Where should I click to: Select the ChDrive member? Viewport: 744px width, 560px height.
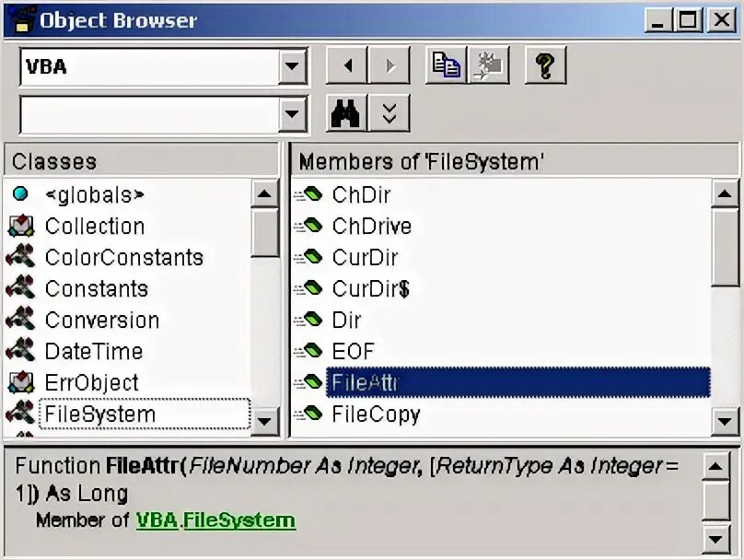[371, 227]
